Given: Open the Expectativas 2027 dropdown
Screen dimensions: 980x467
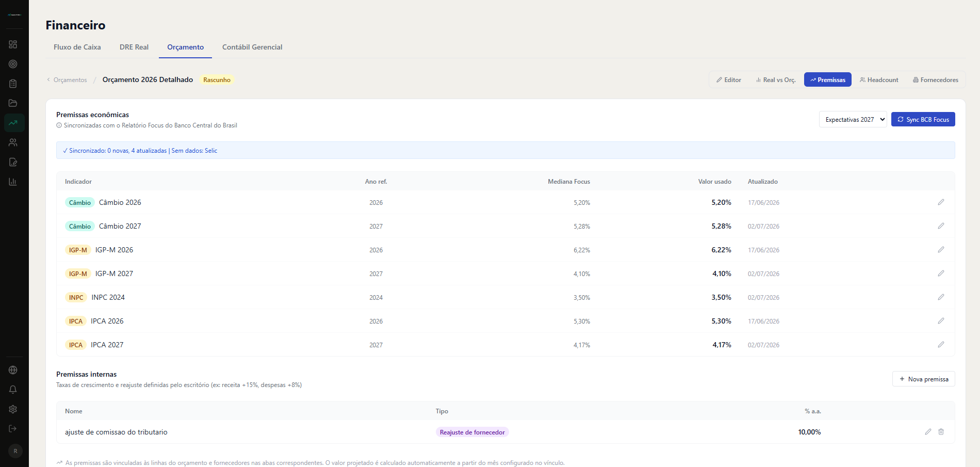Looking at the screenshot, I should pos(853,119).
